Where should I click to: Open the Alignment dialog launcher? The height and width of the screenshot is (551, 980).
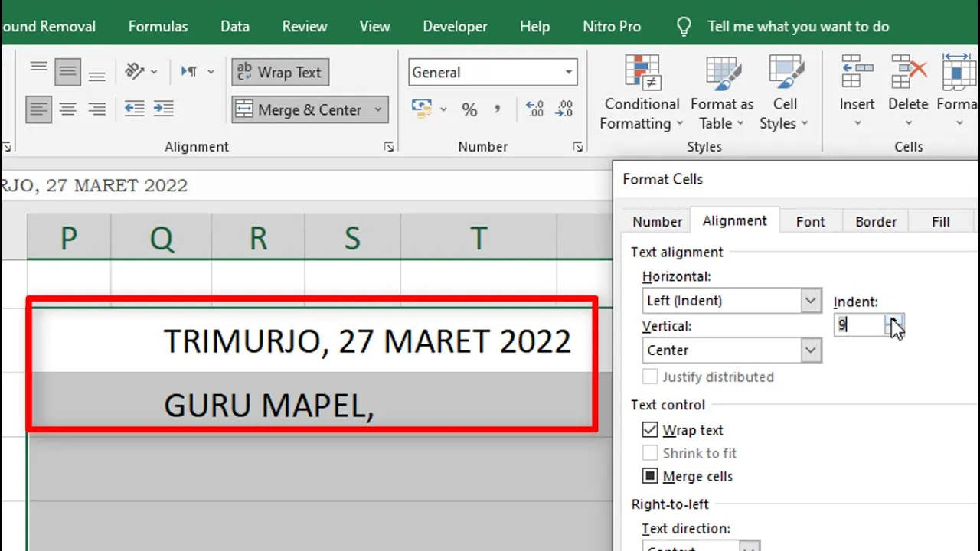coord(389,146)
